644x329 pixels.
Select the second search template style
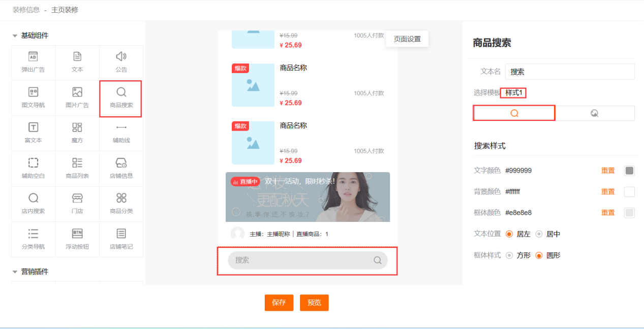(594, 113)
